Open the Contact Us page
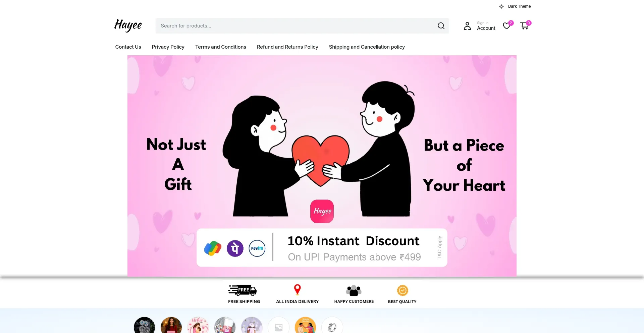 coord(128,47)
